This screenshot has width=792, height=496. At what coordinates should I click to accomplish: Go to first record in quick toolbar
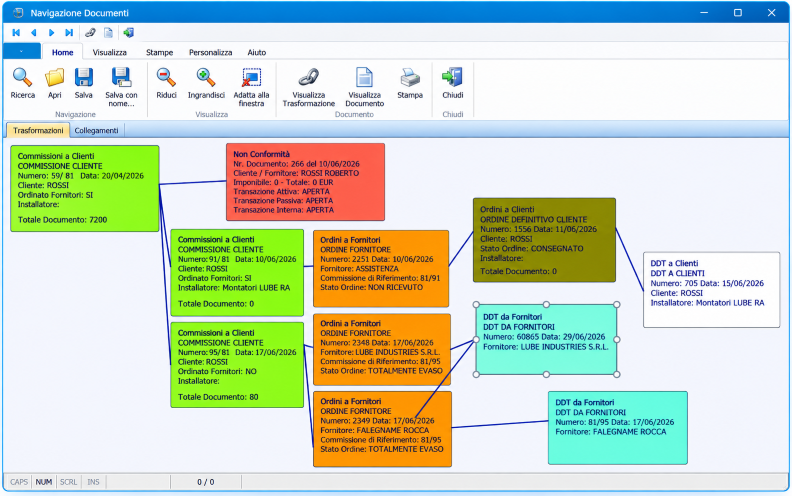click(x=16, y=33)
